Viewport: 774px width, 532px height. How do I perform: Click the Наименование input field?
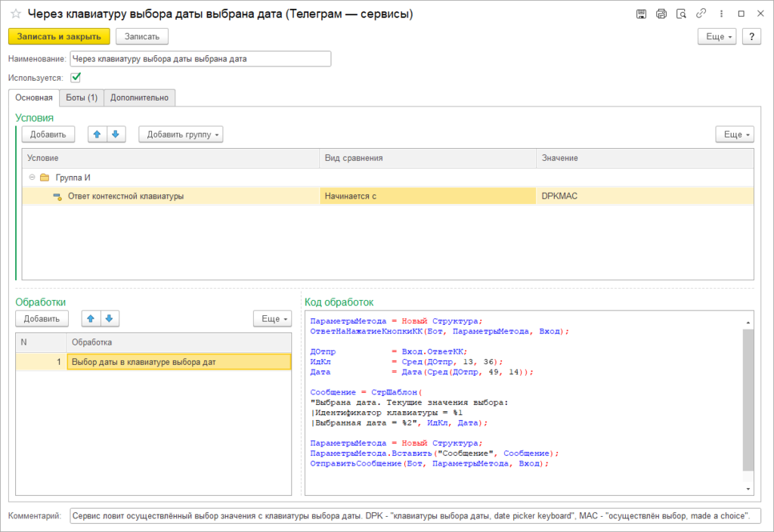(x=200, y=59)
